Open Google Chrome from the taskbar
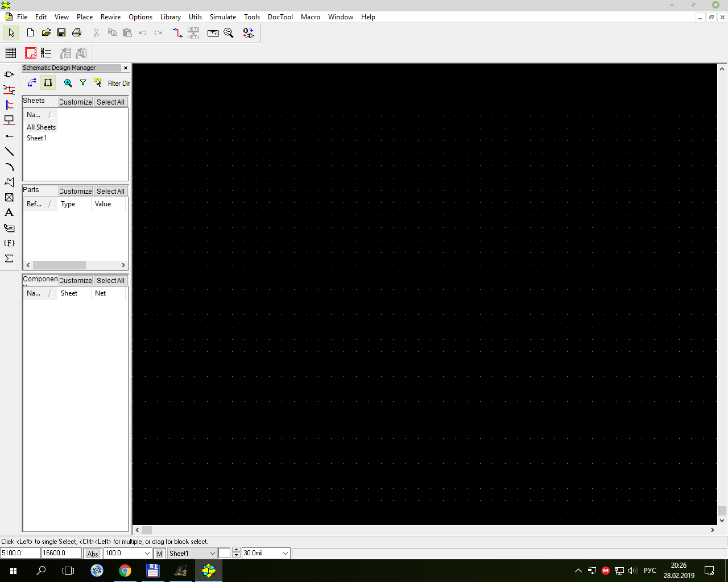728x582 pixels. coord(125,571)
